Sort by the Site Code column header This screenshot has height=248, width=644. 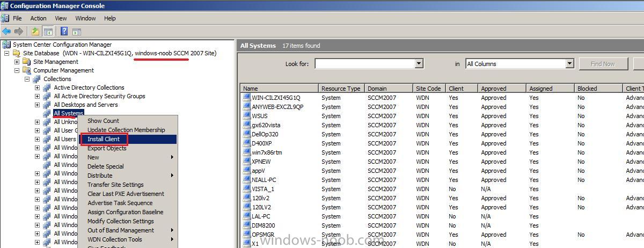429,89
